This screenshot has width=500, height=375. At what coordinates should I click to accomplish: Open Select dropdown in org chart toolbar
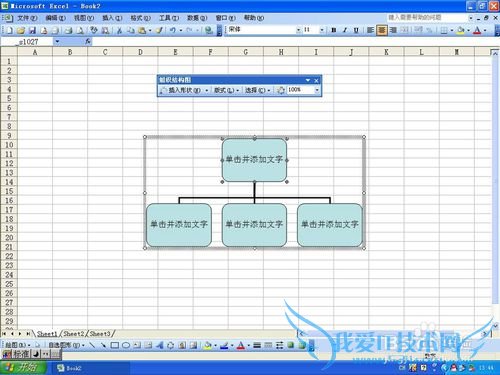click(257, 90)
